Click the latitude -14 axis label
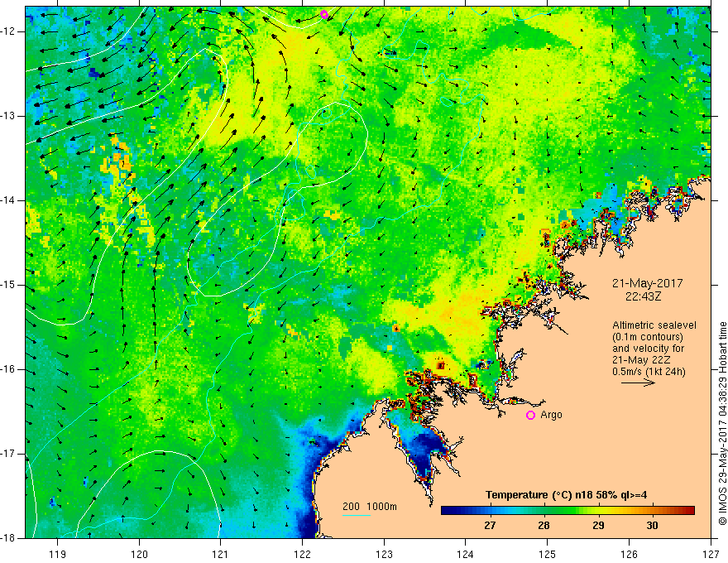The height and width of the screenshot is (563, 728). click(x=9, y=200)
